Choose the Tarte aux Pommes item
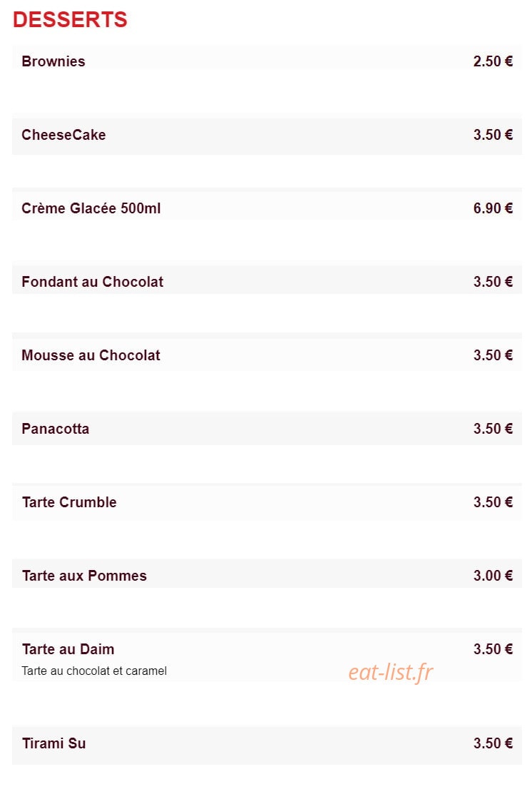Viewport: 532px width, 804px height. click(84, 575)
